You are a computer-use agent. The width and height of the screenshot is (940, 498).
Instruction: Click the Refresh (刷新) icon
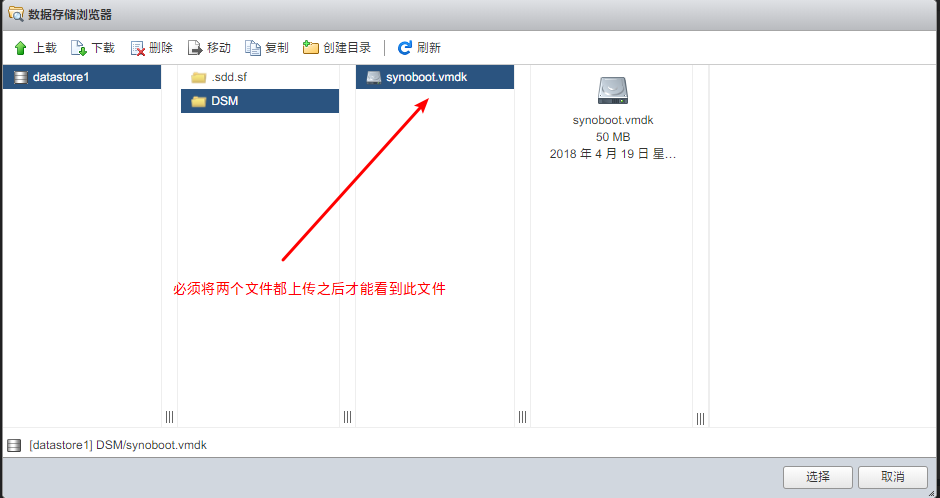click(x=405, y=48)
